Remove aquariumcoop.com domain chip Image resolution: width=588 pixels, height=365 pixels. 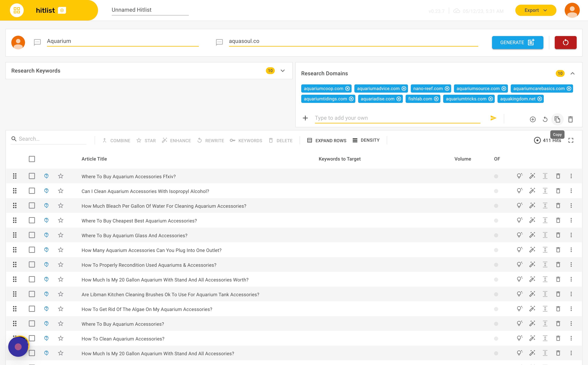point(347,89)
